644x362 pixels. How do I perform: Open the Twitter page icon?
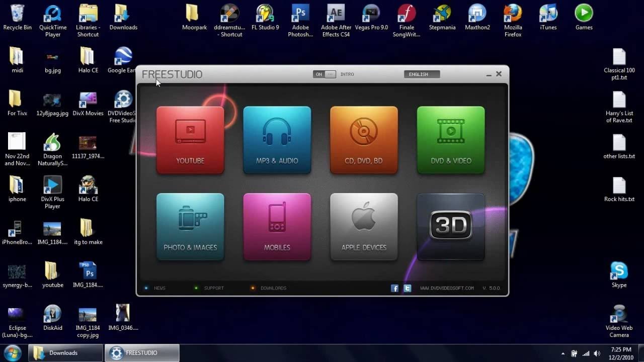(x=408, y=288)
